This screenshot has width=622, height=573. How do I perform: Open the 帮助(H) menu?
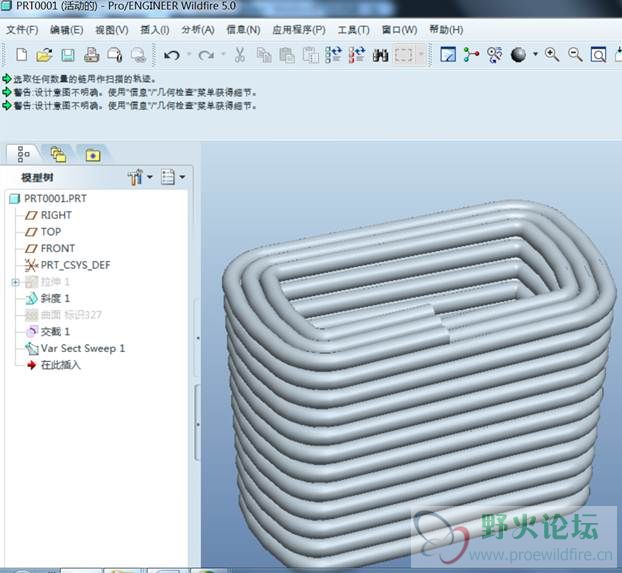click(x=446, y=30)
